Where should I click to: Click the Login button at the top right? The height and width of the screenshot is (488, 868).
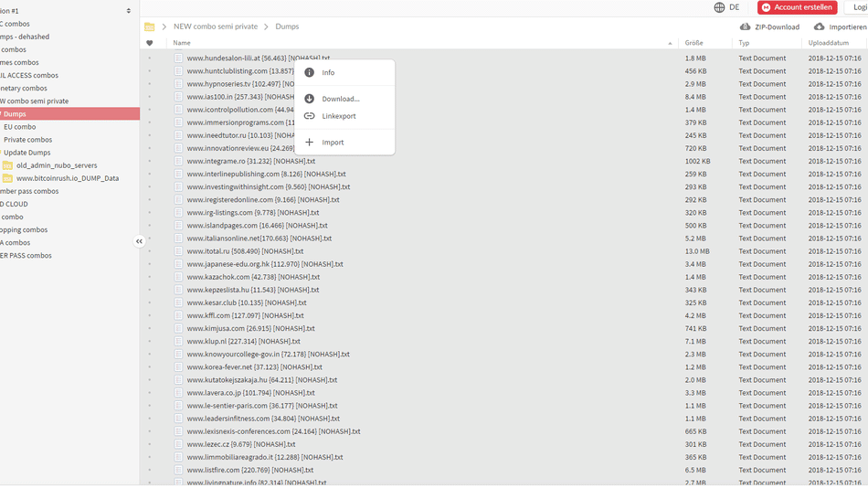point(856,7)
